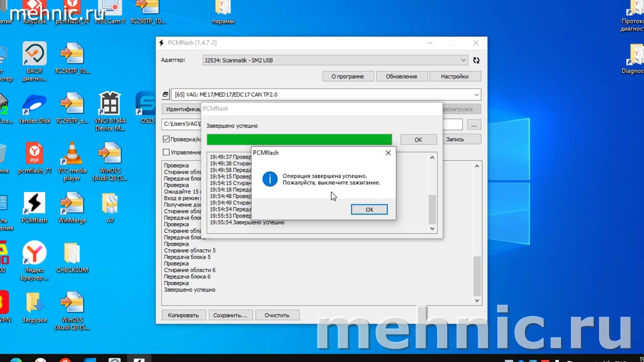Open the Загрузки folder icon
Screen dimensions: 644x362
[35, 307]
